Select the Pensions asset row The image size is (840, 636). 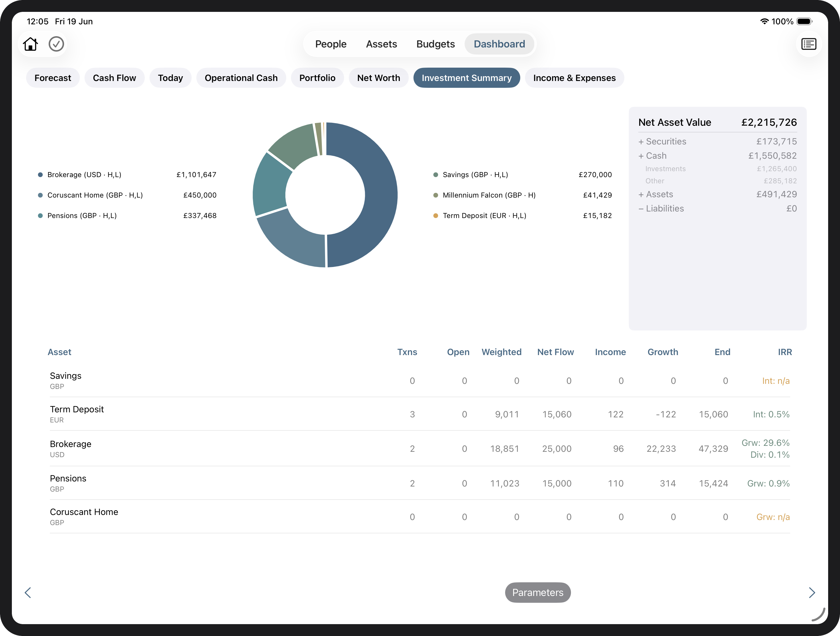pos(420,483)
